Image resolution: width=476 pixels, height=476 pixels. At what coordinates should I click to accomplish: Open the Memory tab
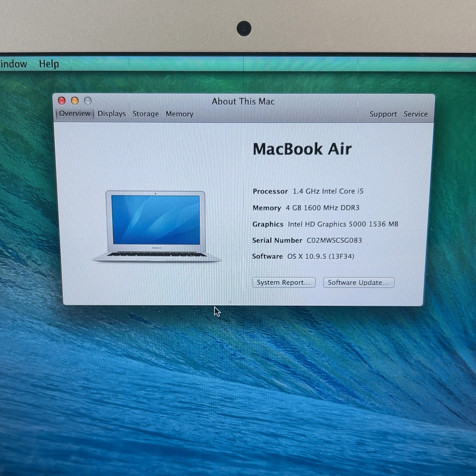(x=179, y=114)
